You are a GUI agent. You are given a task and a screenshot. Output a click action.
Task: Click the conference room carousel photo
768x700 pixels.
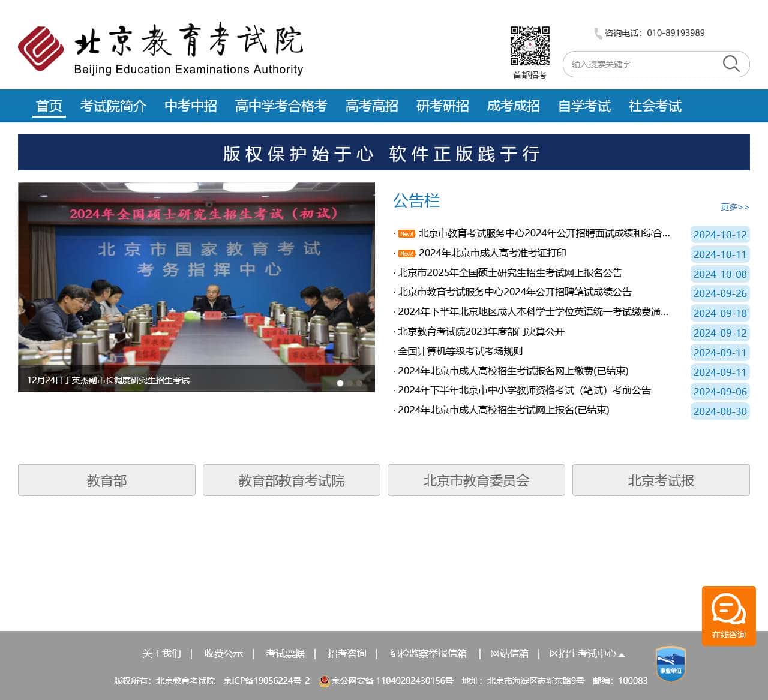tap(196, 287)
